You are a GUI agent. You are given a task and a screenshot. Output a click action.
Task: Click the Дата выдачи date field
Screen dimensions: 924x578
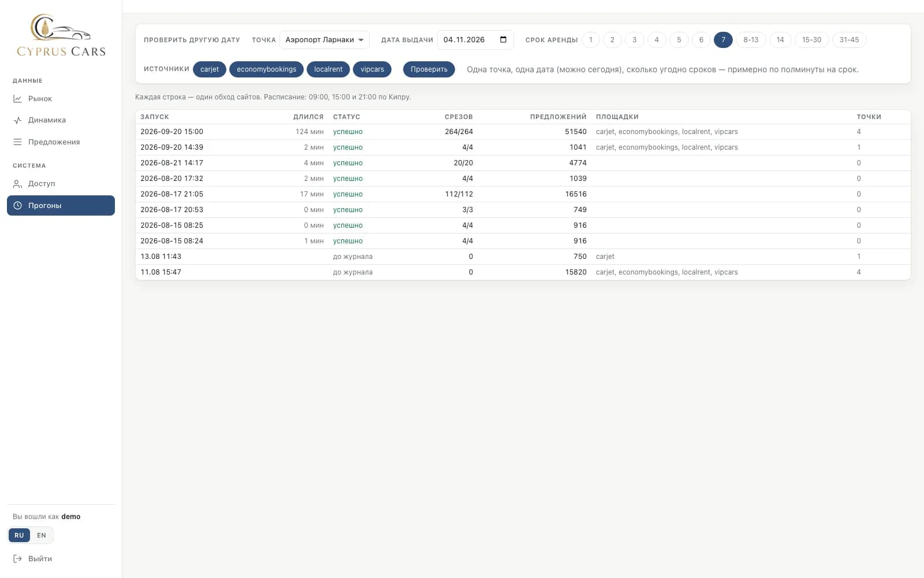click(x=475, y=40)
